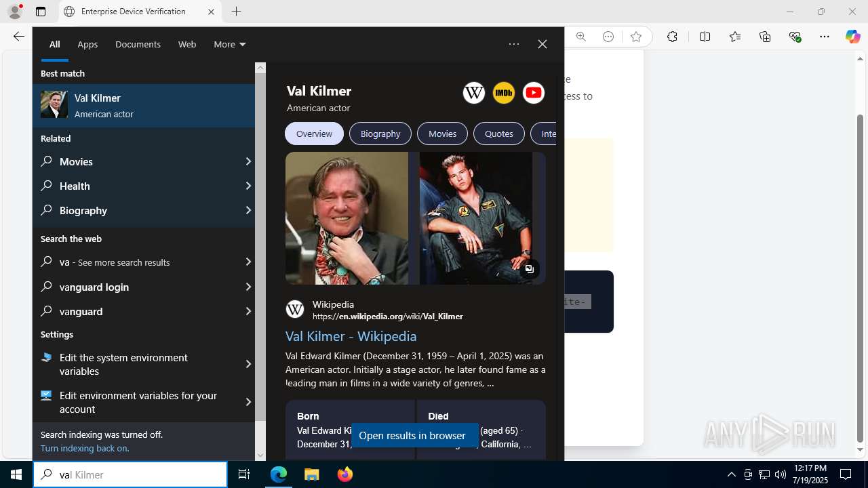Click the Edge back arrow
This screenshot has height=488, width=868.
coord(18,37)
